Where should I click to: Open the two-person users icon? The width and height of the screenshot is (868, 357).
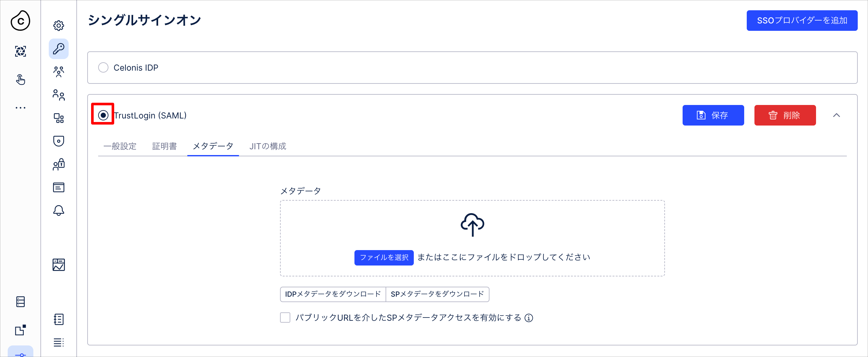59,95
